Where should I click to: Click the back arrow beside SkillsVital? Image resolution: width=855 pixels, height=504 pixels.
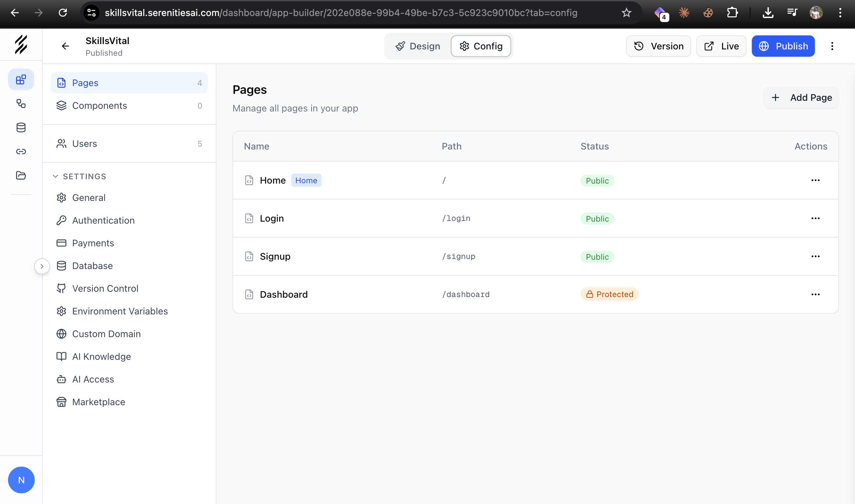[x=65, y=46]
